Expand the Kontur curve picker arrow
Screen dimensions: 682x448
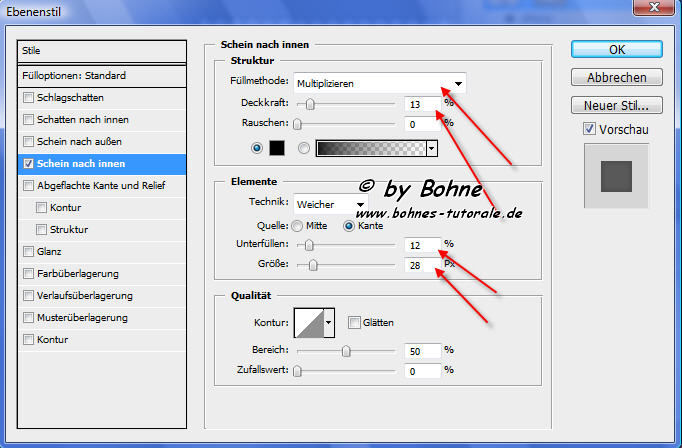(x=328, y=322)
